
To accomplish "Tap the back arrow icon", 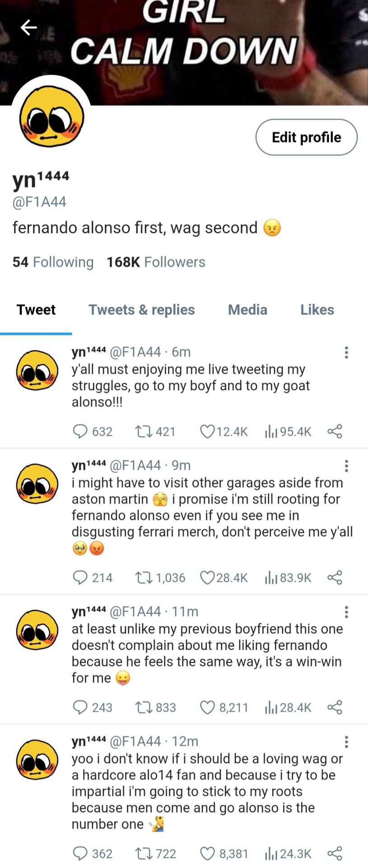I will pyautogui.click(x=28, y=28).
